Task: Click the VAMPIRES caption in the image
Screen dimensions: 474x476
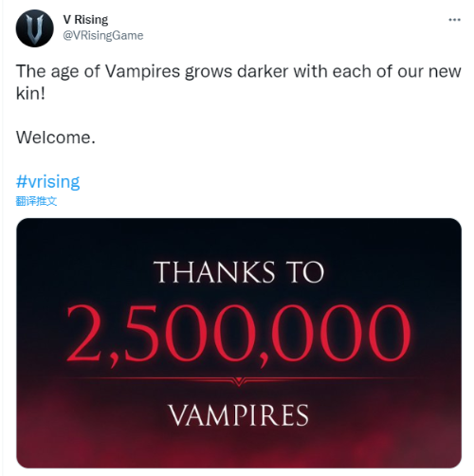Action: (239, 415)
